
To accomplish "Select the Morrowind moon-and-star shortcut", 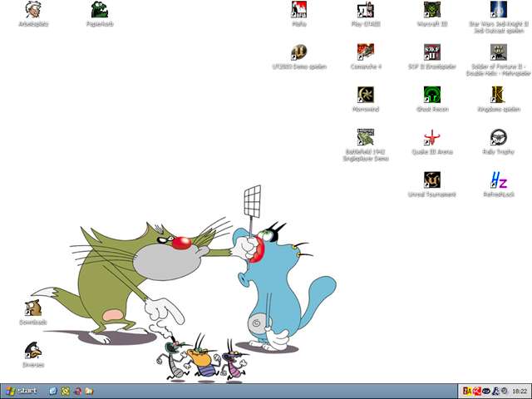I will click(x=366, y=95).
